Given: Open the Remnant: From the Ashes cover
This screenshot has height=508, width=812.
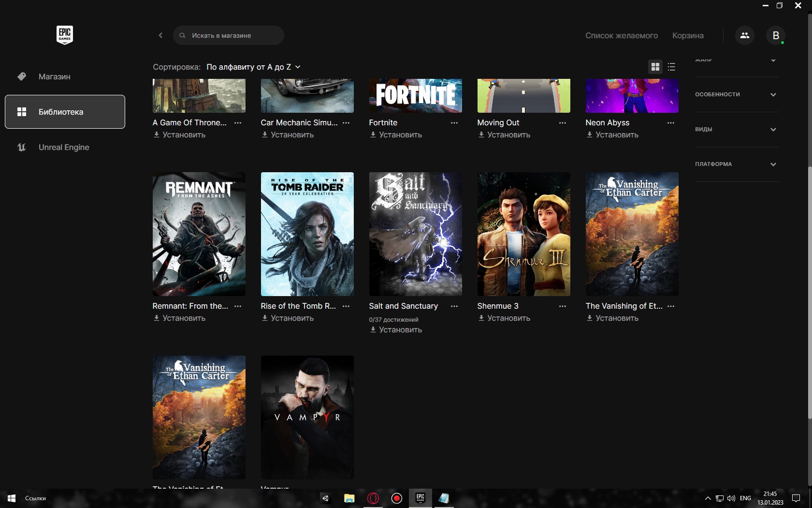Looking at the screenshot, I should pos(199,234).
